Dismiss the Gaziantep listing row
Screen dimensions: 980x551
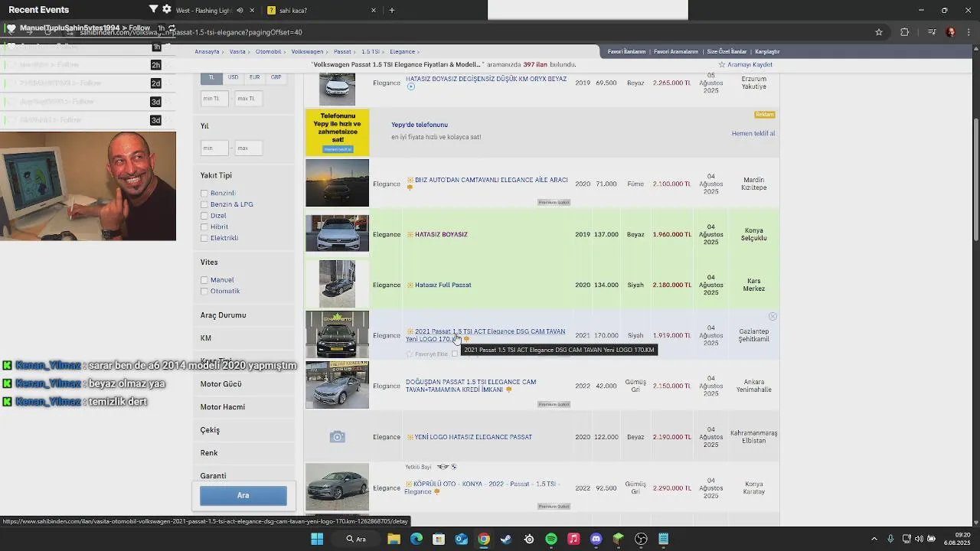773,316
